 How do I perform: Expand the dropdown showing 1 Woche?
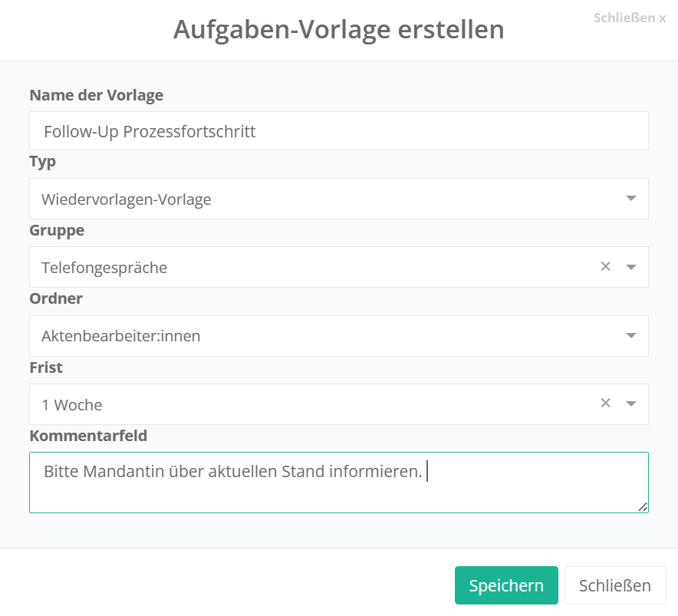click(307, 404)
